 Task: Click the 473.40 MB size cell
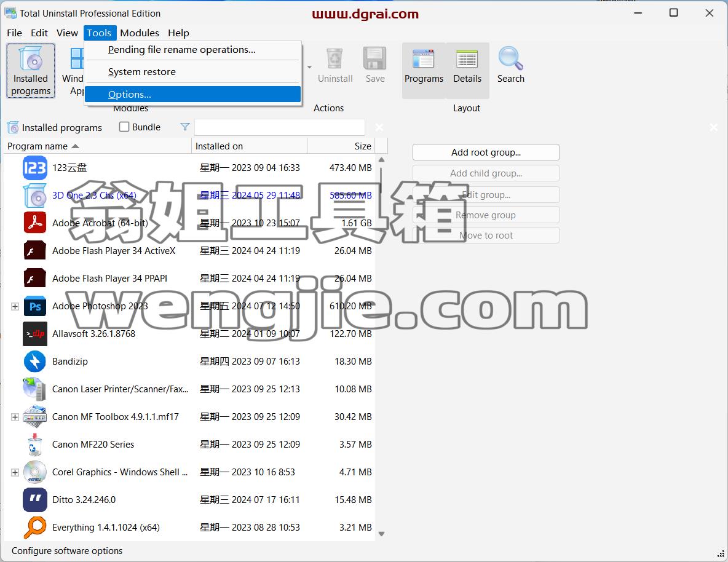(350, 168)
